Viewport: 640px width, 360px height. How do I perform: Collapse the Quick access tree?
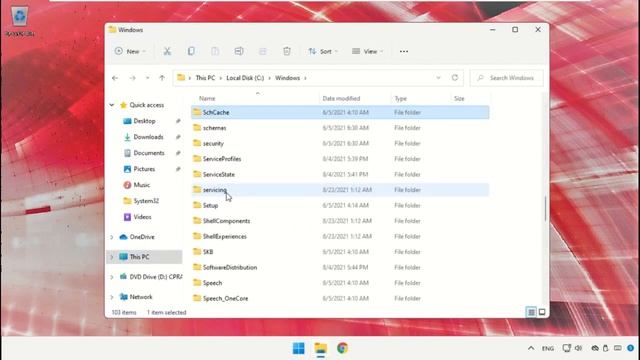[111, 105]
